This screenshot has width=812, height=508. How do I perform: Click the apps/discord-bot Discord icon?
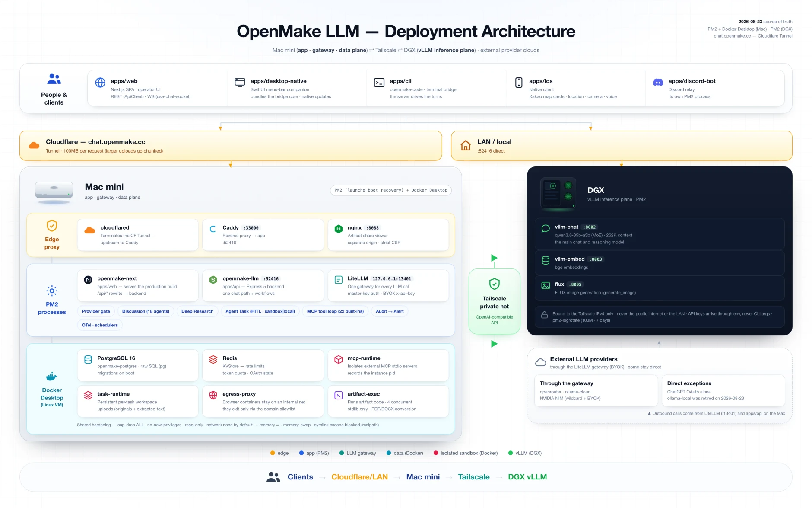click(x=658, y=83)
